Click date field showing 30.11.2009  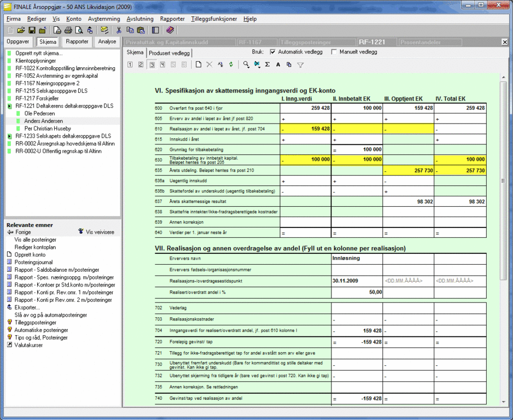[x=357, y=281]
